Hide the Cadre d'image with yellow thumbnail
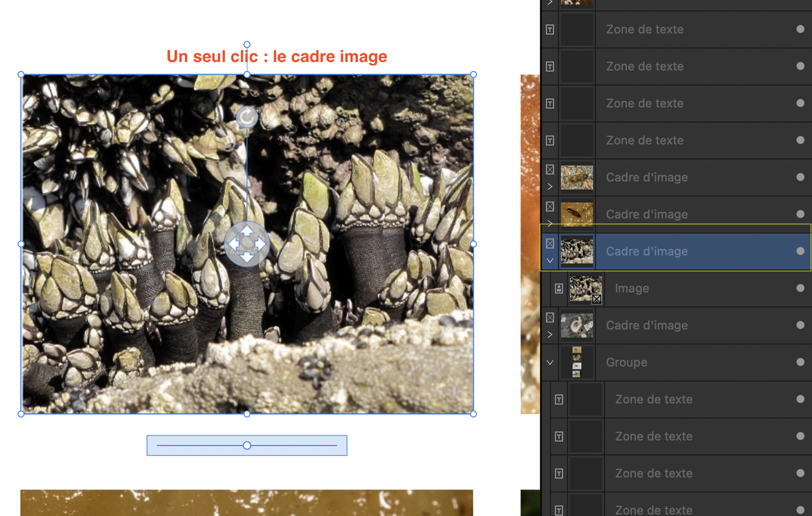 (800, 214)
